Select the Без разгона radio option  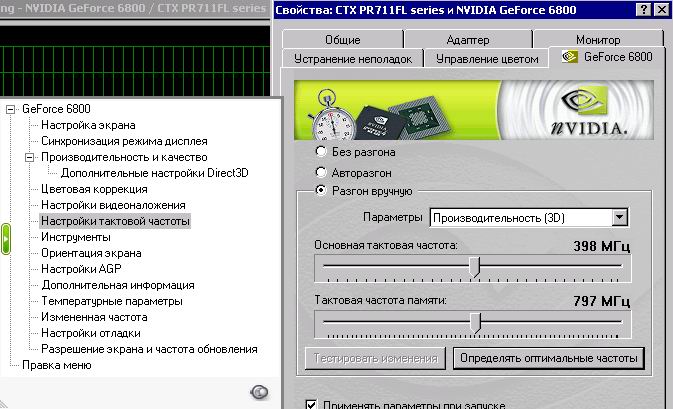pyautogui.click(x=321, y=151)
